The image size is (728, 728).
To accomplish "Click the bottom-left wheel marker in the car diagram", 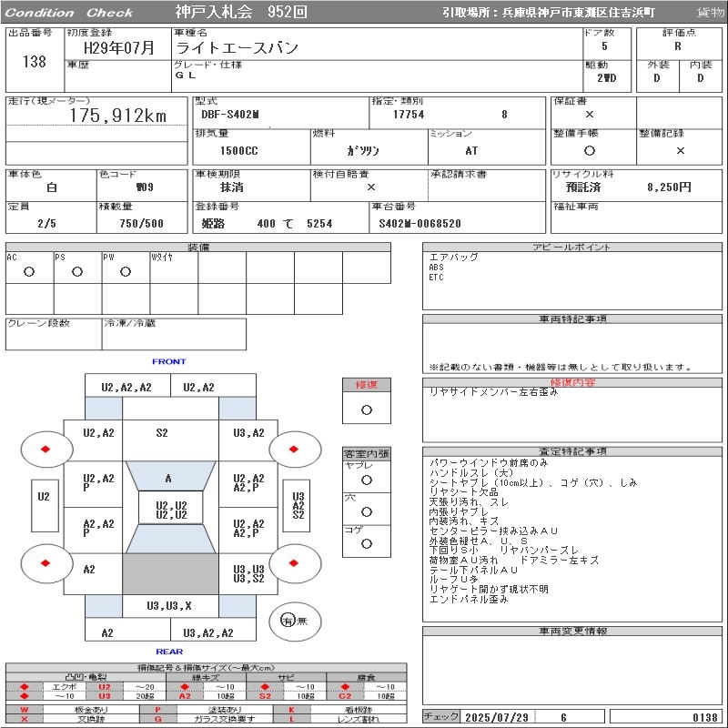I will 46,562.
